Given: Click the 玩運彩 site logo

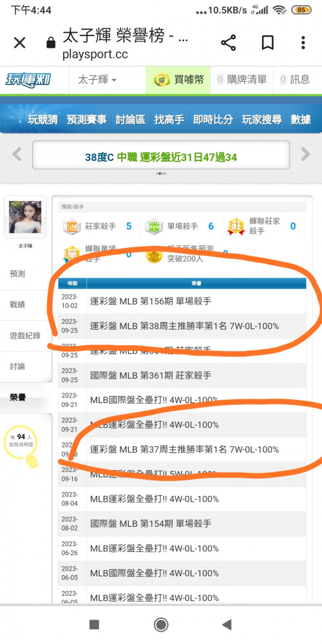Looking at the screenshot, I should tap(28, 79).
